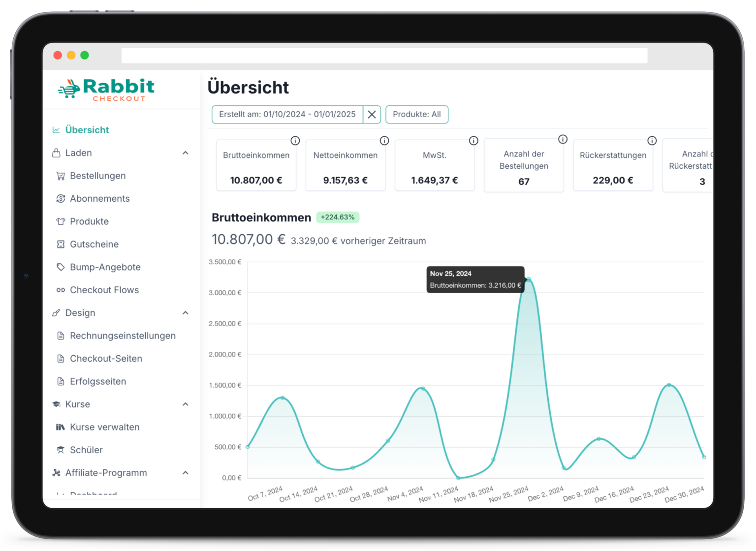Open Bestellungen via the shopping cart icon
Viewport: 756px width, 551px height.
coord(61,176)
